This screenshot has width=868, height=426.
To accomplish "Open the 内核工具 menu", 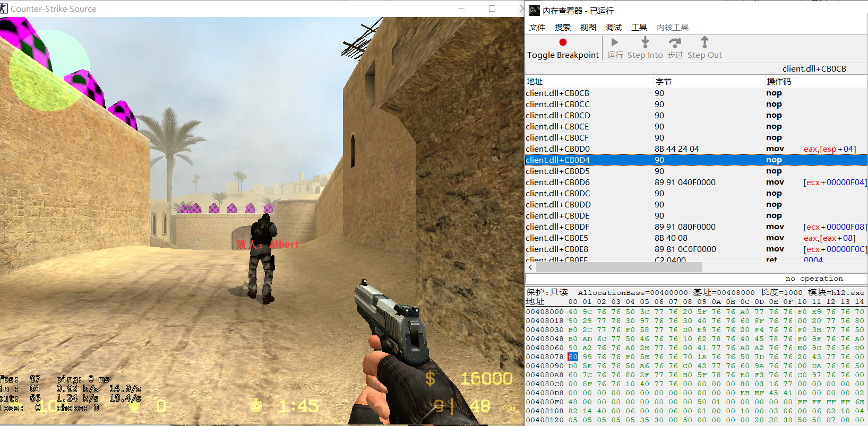I will click(x=672, y=28).
